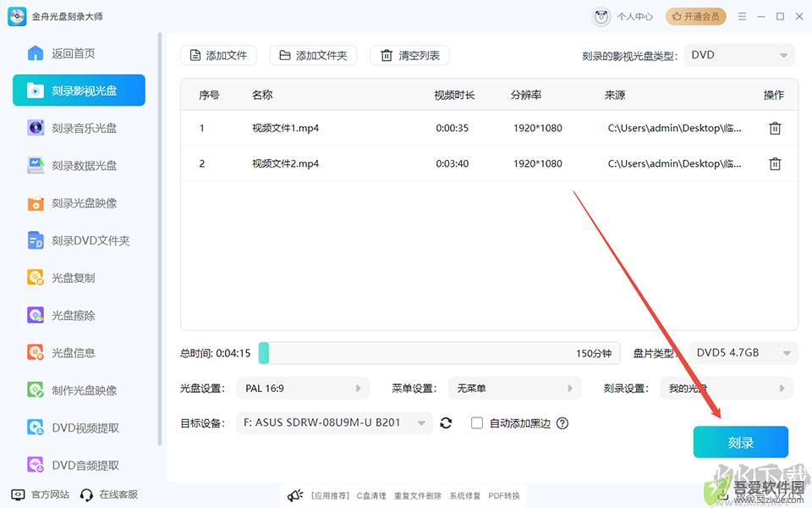Click the 0:03:40 duration cell
Image resolution: width=812 pixels, height=508 pixels.
452,163
